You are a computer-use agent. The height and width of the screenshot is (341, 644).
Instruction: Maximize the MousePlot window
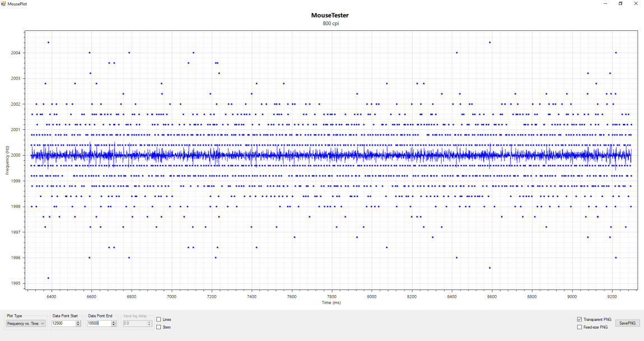620,3
